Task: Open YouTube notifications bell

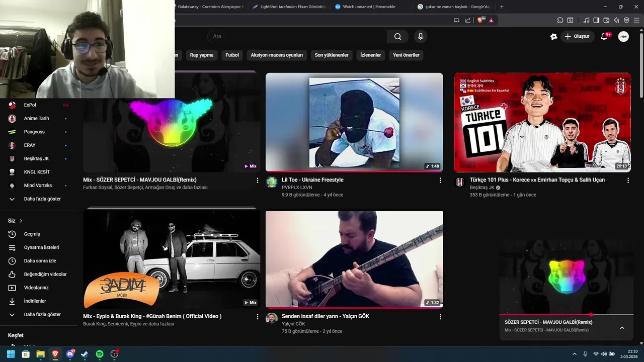Action: [x=605, y=36]
